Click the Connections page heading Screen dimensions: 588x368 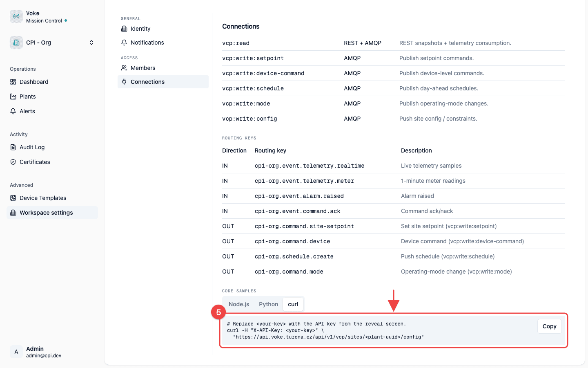pos(241,26)
